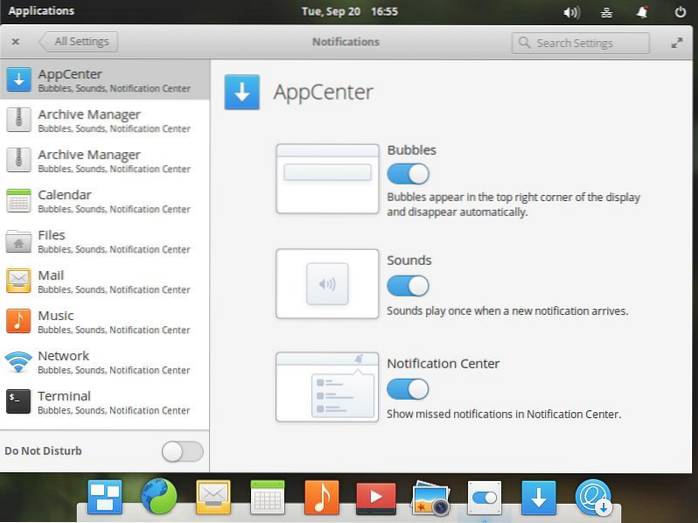Enable Do Not Disturb switch
The image size is (698, 523).
coord(182,451)
